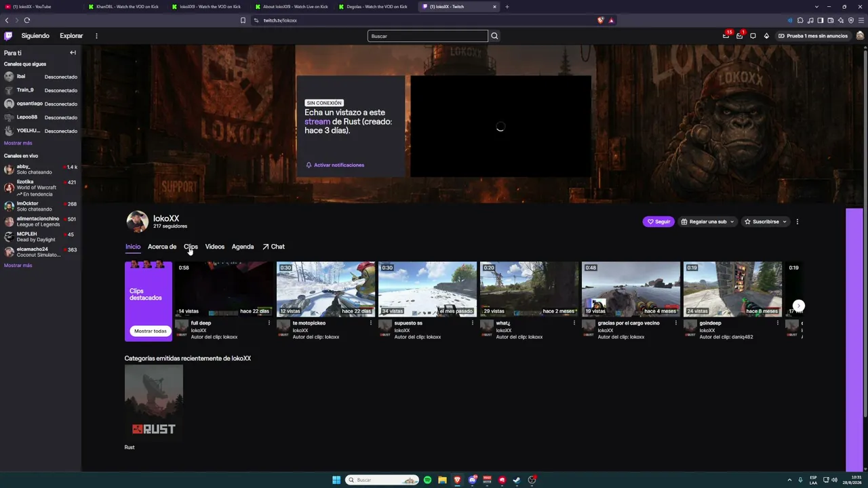Viewport: 868px width, 488px height.
Task: Go back to the previous page
Action: tap(7, 20)
